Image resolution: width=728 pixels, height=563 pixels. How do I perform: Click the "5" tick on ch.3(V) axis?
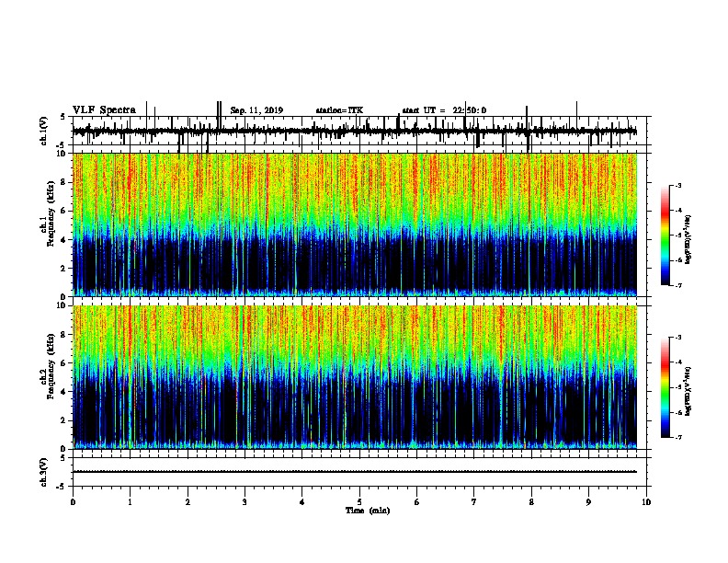[x=63, y=458]
